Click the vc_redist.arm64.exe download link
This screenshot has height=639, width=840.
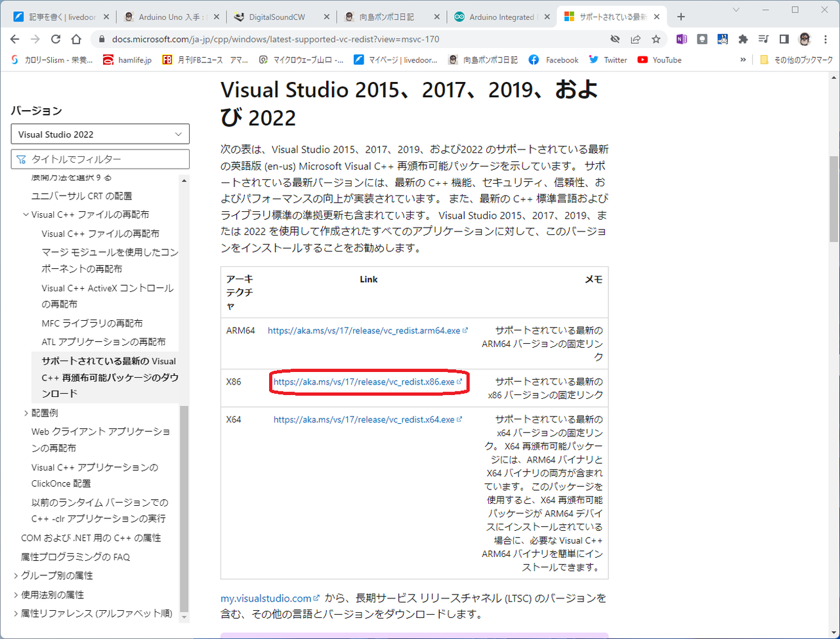[367, 331]
